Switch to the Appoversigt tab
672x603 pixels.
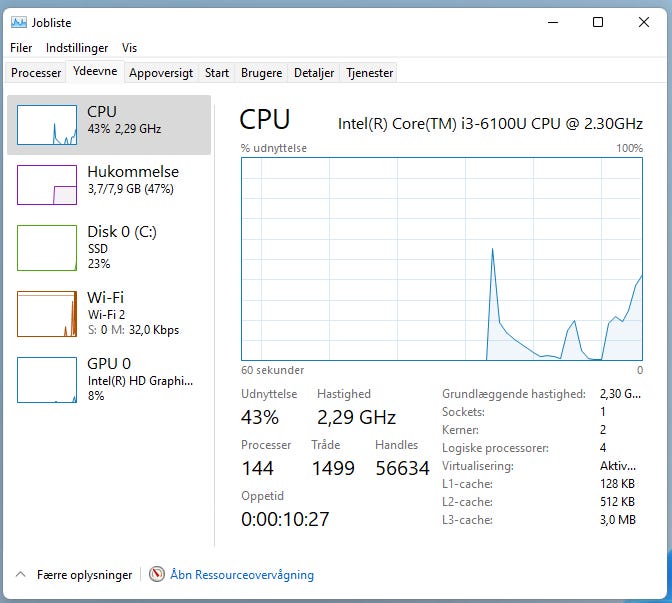click(x=161, y=73)
